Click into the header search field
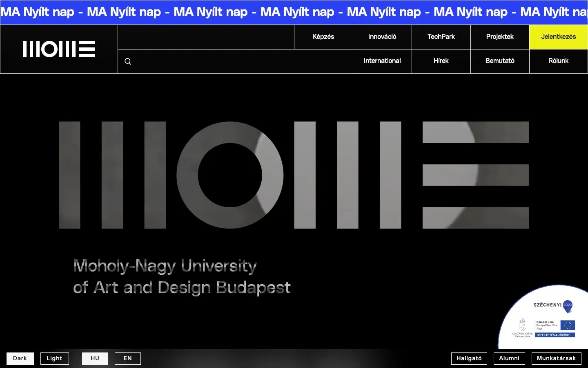This screenshot has width=588, height=368. click(x=235, y=61)
